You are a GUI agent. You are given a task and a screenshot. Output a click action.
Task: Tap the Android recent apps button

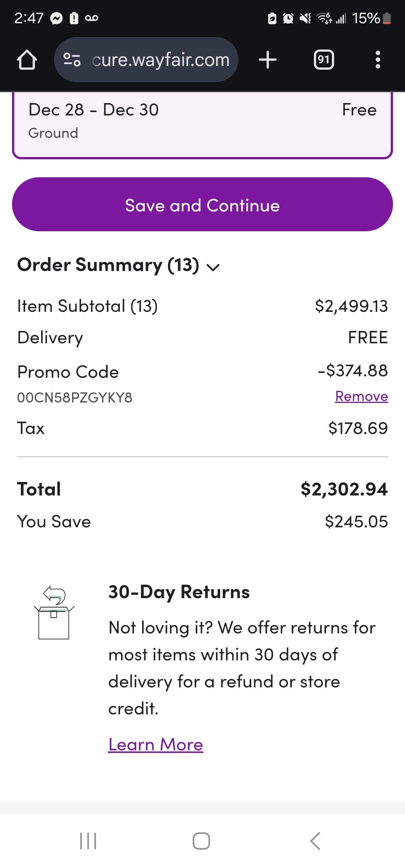[x=88, y=841]
